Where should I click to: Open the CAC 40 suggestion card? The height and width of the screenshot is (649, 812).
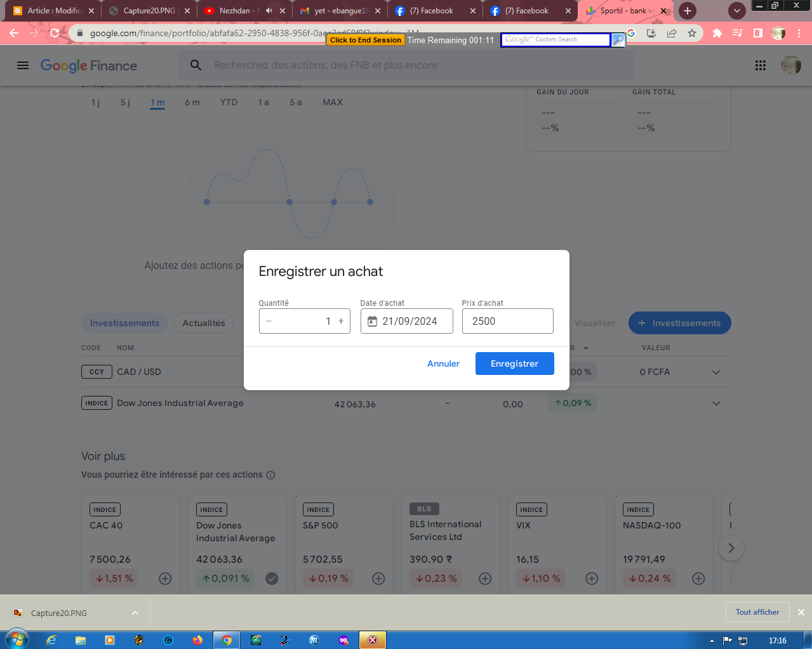tap(131, 544)
